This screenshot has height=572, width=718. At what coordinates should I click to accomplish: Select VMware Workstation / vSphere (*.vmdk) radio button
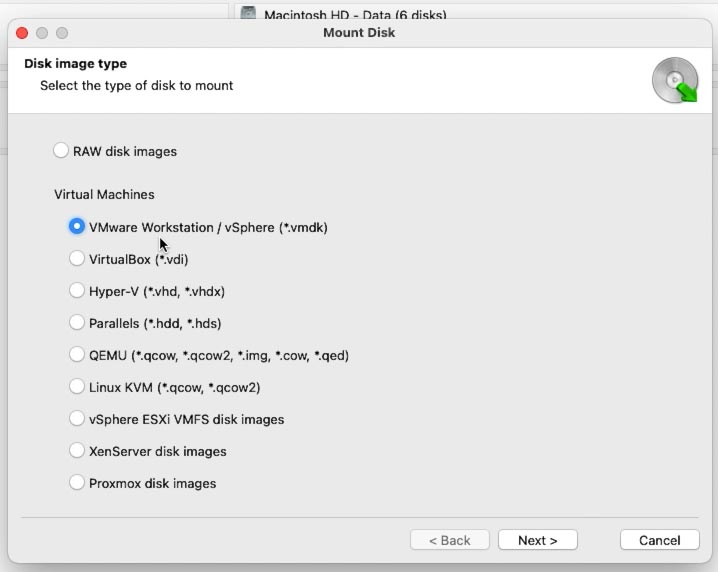(77, 227)
